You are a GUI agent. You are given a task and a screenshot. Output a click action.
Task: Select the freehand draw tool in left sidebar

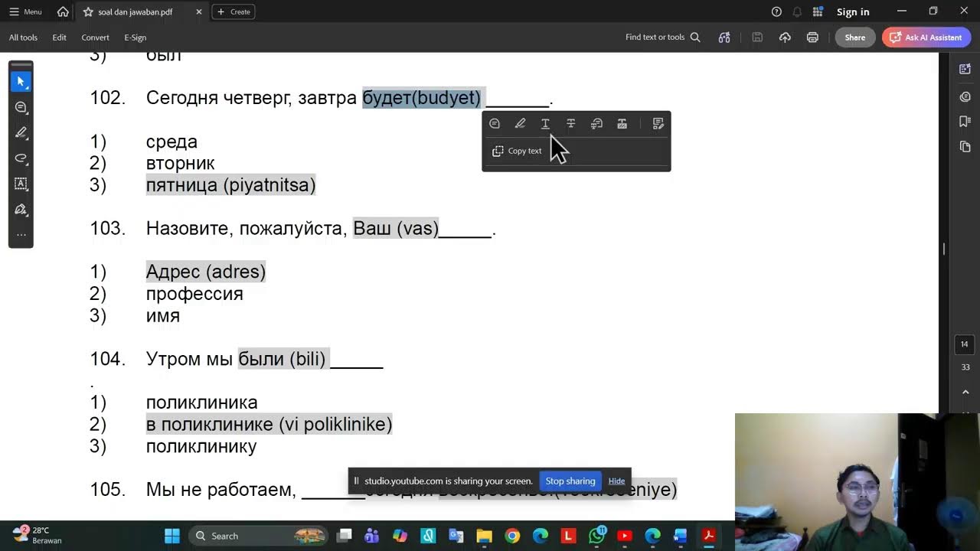click(x=21, y=158)
